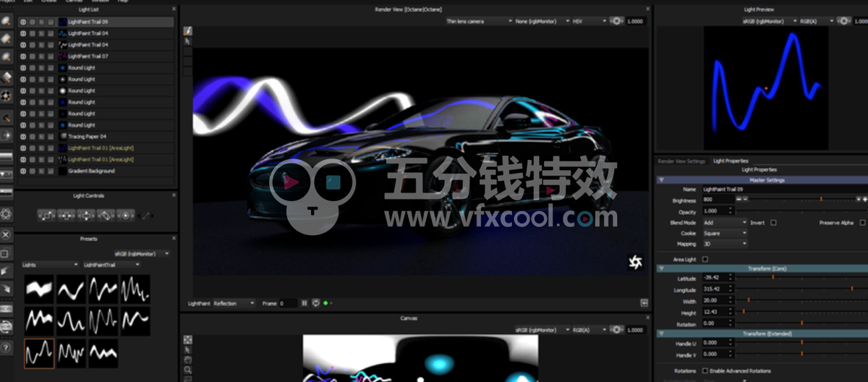Click the Frame number field
The height and width of the screenshot is (382, 868).
(289, 303)
